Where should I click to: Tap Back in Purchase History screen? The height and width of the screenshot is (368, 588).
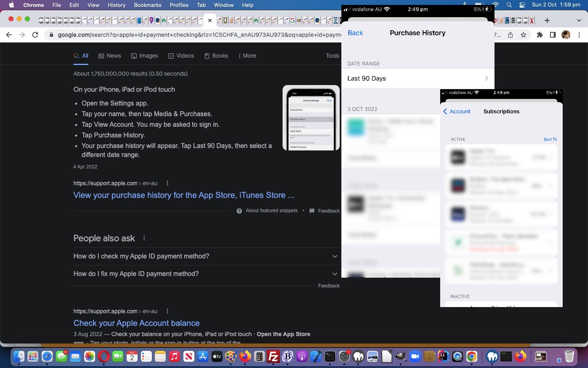click(x=355, y=33)
